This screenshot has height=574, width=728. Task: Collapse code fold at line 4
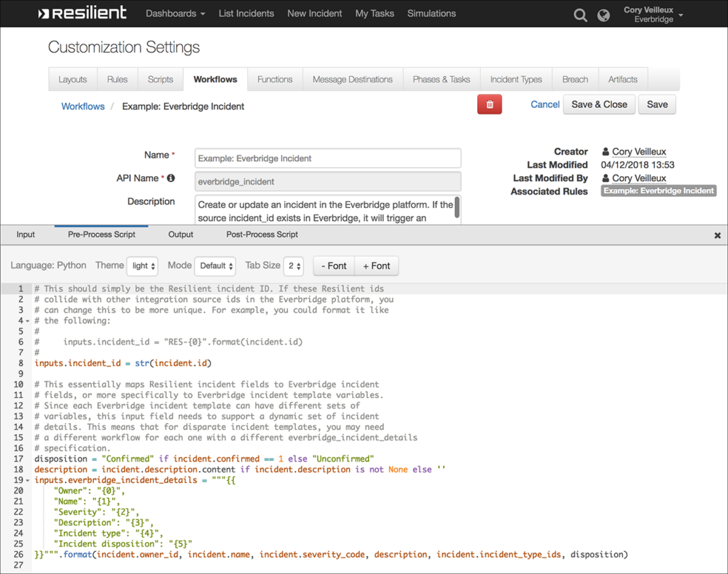click(x=28, y=321)
